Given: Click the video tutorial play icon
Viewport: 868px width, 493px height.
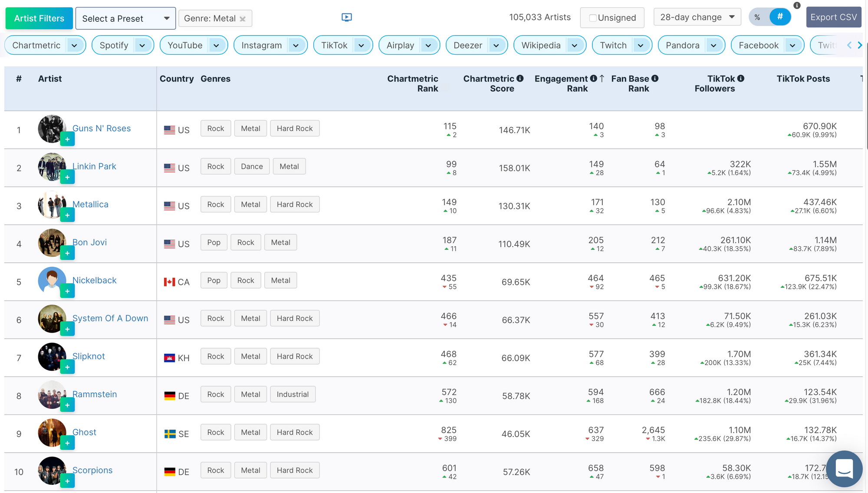Looking at the screenshot, I should [x=346, y=17].
